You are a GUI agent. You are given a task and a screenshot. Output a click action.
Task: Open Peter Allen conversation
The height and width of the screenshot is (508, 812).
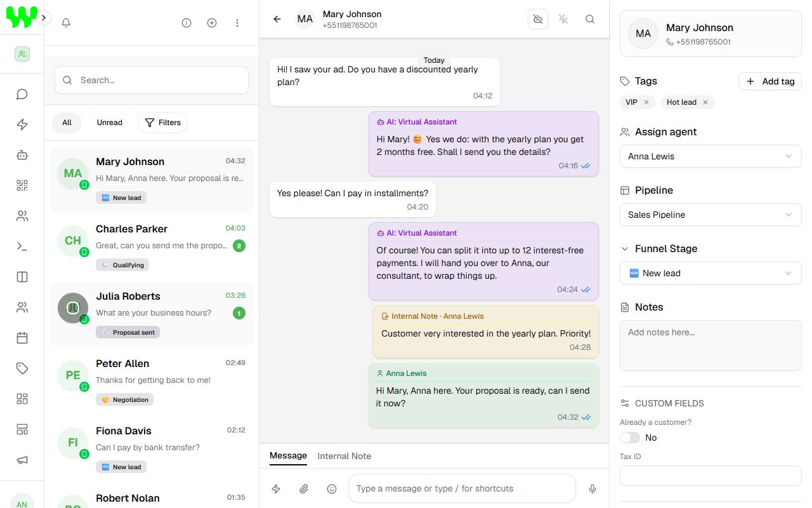(152, 380)
